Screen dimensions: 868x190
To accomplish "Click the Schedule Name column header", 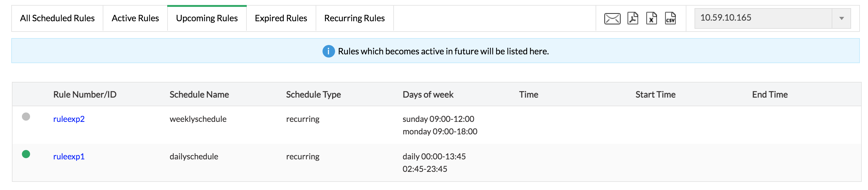I will 199,94.
